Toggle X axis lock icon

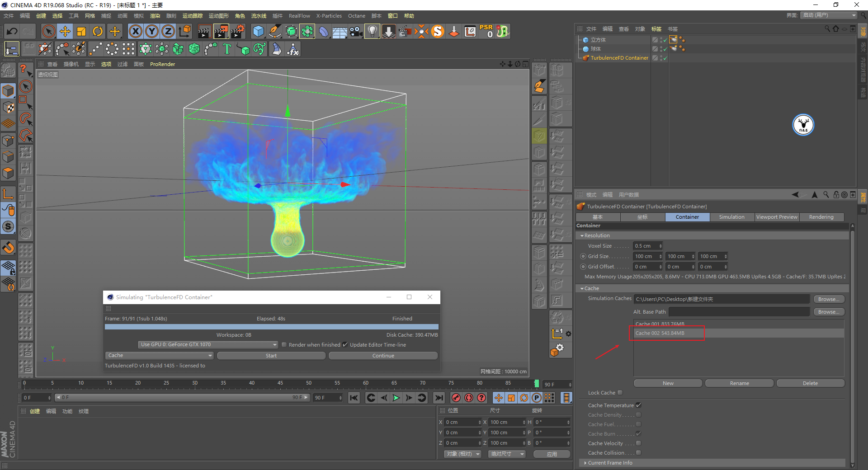[x=135, y=31]
